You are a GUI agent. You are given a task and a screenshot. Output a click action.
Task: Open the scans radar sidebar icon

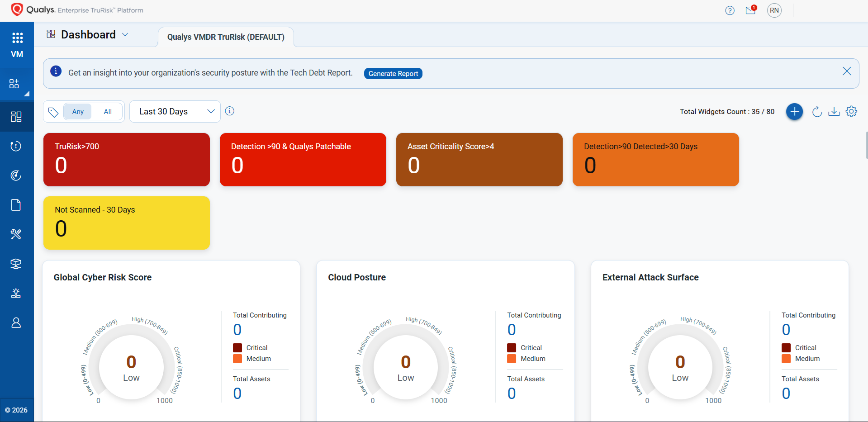pos(16,175)
